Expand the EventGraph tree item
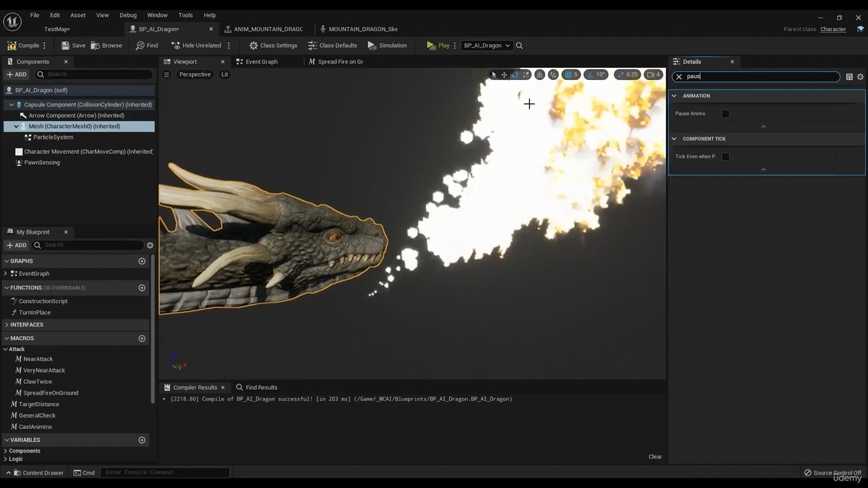868x488 pixels. point(6,274)
